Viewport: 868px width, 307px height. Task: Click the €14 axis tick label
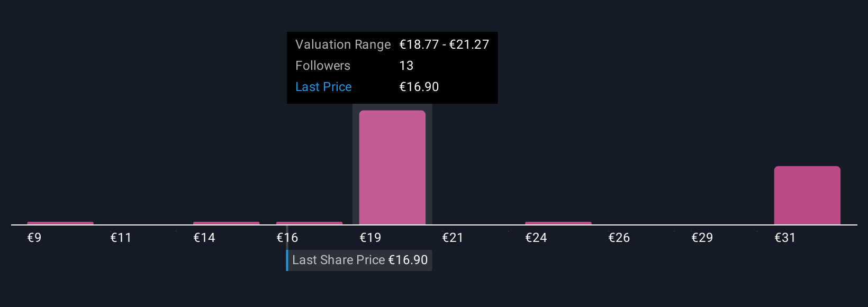[204, 238]
